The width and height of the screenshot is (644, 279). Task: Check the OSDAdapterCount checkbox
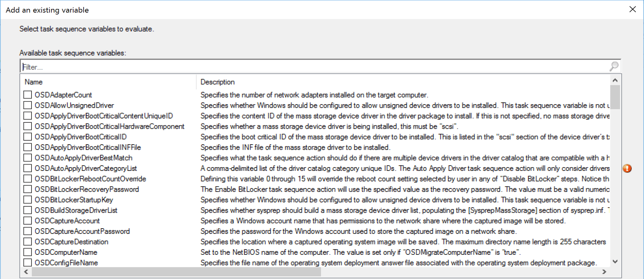28,95
